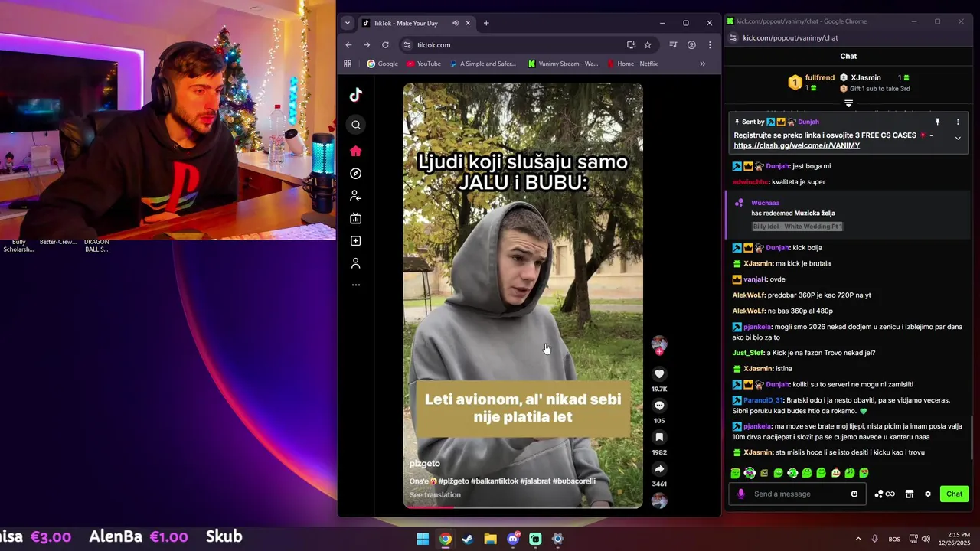The width and height of the screenshot is (980, 551).
Task: Open TikTok search in sidebar
Action: 356,125
